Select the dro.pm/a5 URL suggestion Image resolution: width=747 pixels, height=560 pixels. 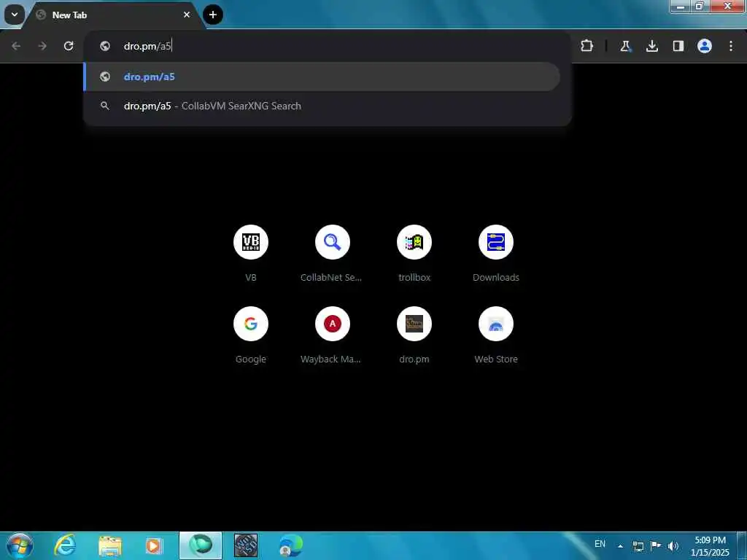[x=322, y=77]
